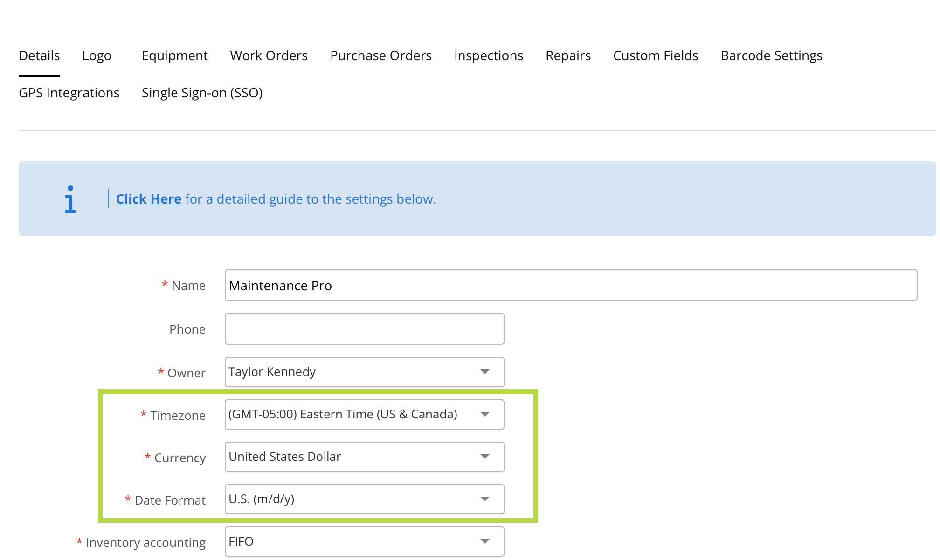Viewport: 940px width, 560px height.
Task: Open the Repairs tab
Action: click(568, 55)
